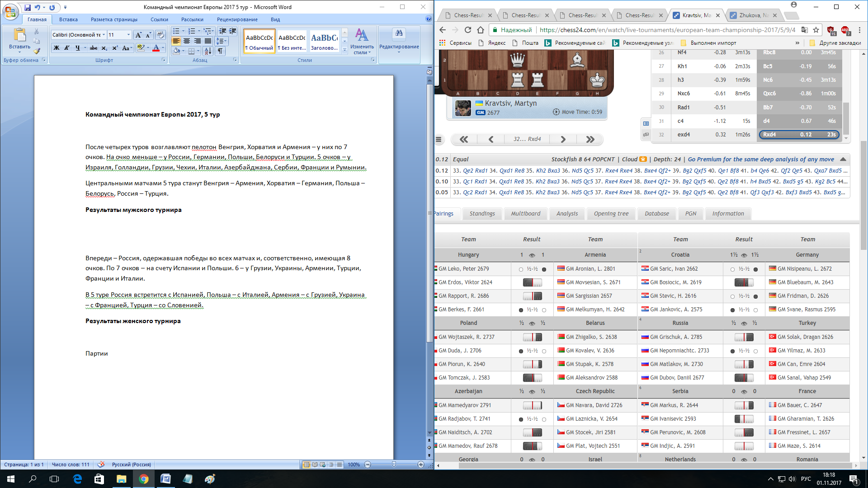
Task: Jump to the last move on chessboard
Action: [x=590, y=139]
